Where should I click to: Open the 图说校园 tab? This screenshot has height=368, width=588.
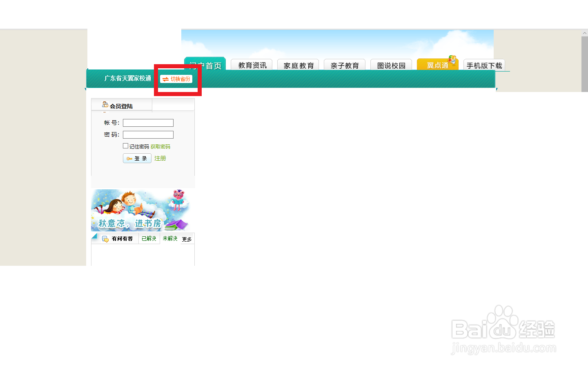(x=391, y=65)
